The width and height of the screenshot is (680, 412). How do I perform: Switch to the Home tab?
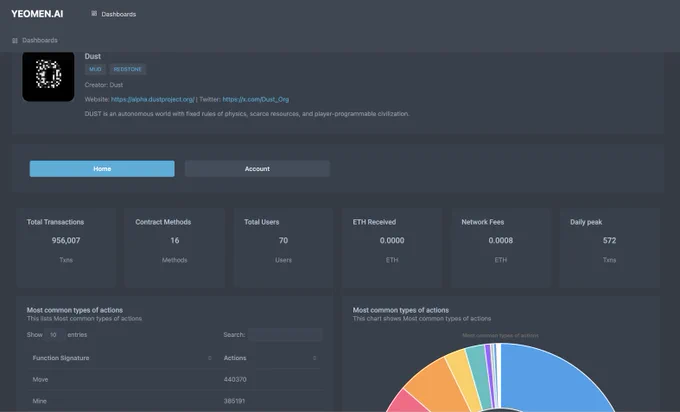coord(102,169)
